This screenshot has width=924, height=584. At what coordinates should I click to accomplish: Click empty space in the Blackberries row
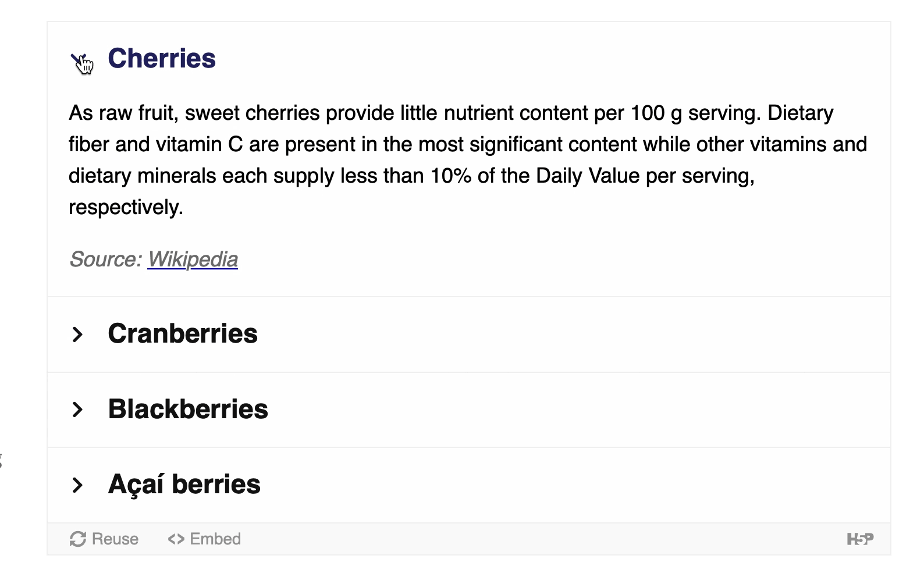click(x=576, y=409)
